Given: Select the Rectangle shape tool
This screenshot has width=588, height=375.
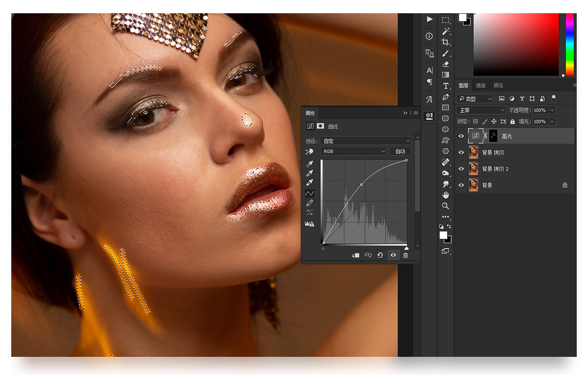Looking at the screenshot, I should coord(445,107).
